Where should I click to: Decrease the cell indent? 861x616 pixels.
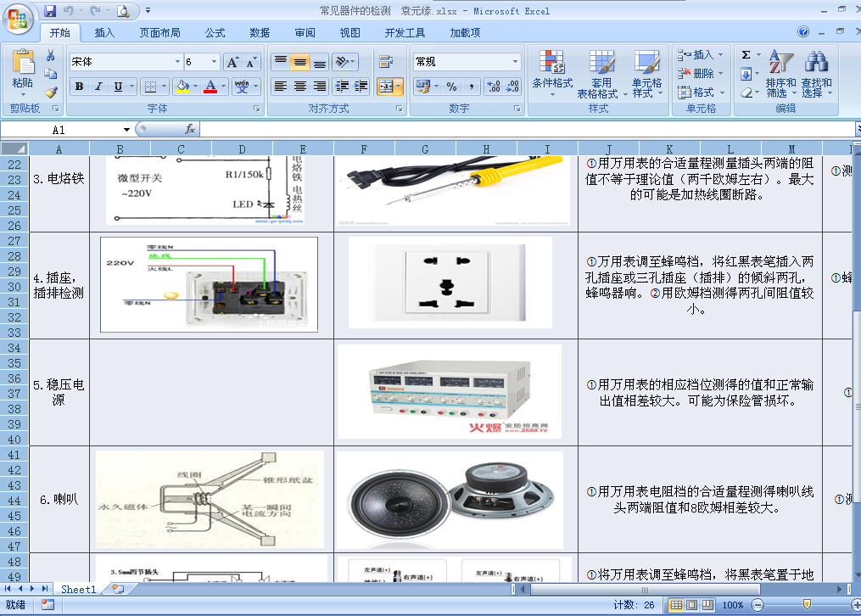tap(342, 87)
